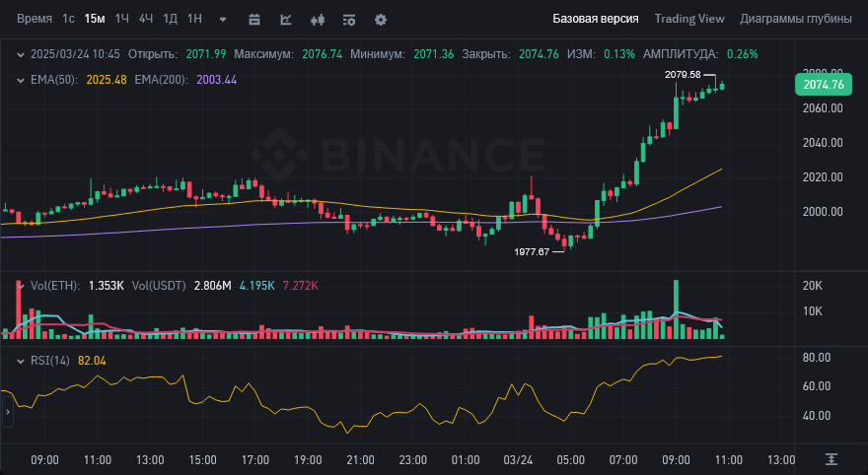Click the 03/24 date axis label

tap(518, 460)
